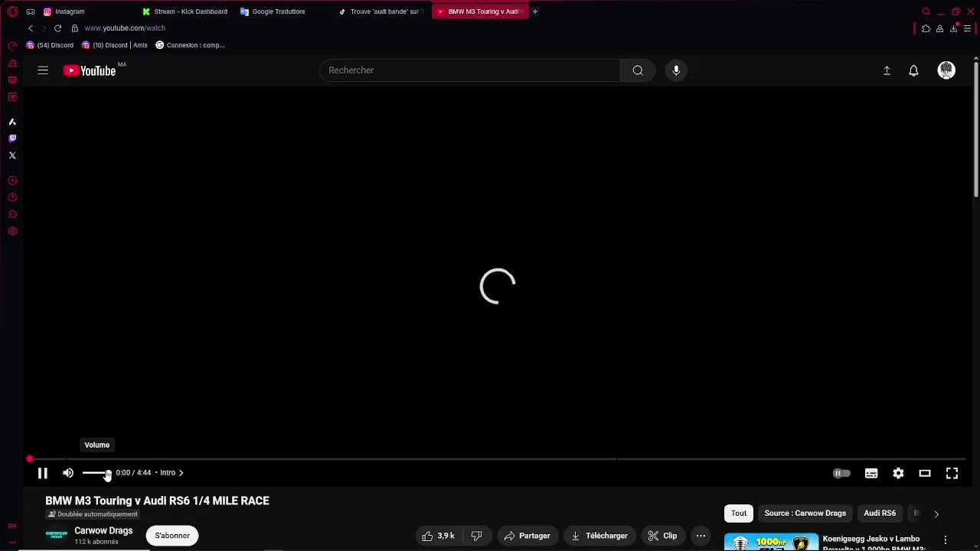The width and height of the screenshot is (980, 551).
Task: Click the site padlock icon
Action: coord(74,28)
